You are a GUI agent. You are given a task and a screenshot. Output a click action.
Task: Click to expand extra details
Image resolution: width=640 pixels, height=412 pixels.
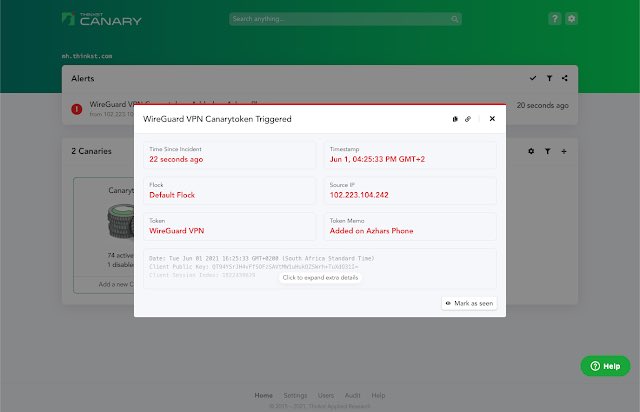(320, 278)
